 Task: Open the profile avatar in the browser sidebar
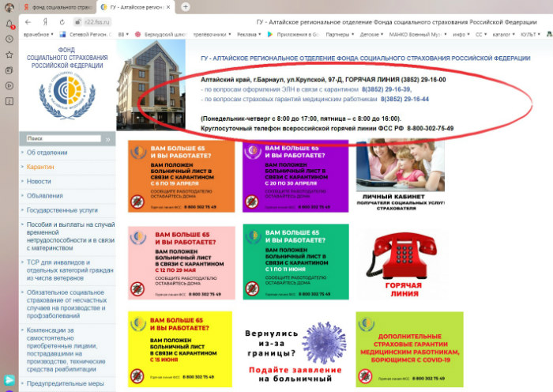point(9,7)
